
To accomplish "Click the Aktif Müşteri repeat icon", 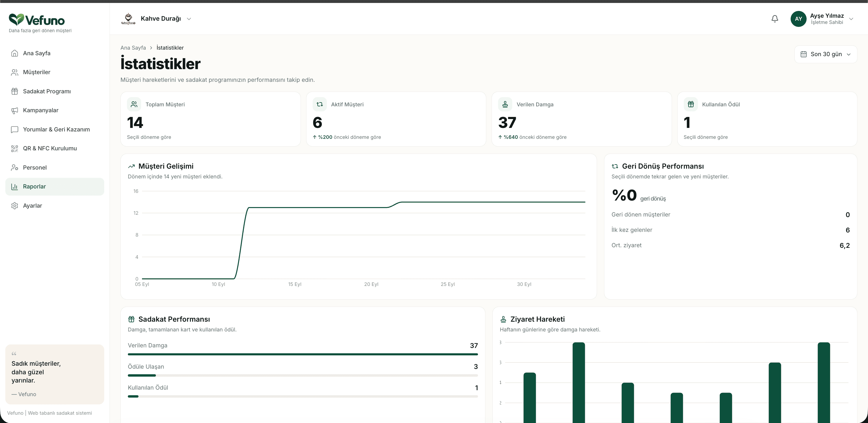I will point(320,104).
